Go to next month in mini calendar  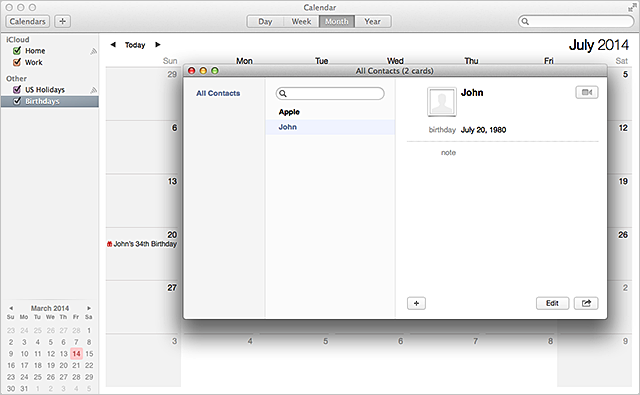pyautogui.click(x=89, y=308)
